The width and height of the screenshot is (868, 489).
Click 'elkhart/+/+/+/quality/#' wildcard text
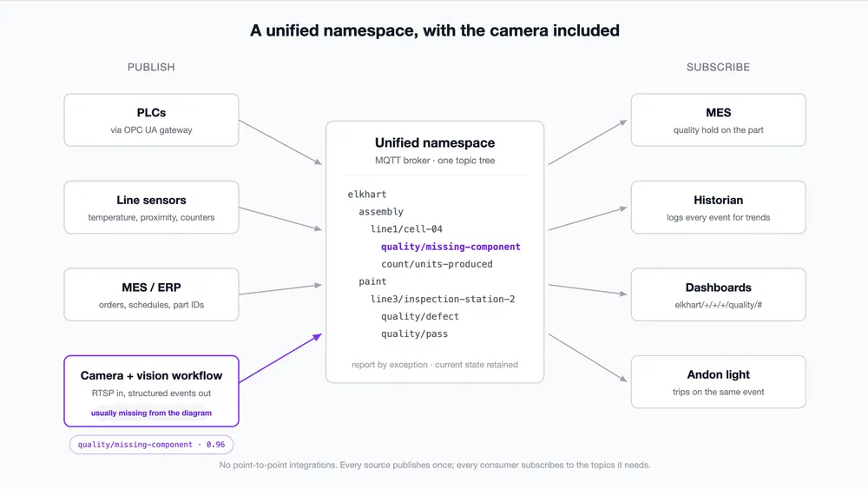[x=718, y=305]
